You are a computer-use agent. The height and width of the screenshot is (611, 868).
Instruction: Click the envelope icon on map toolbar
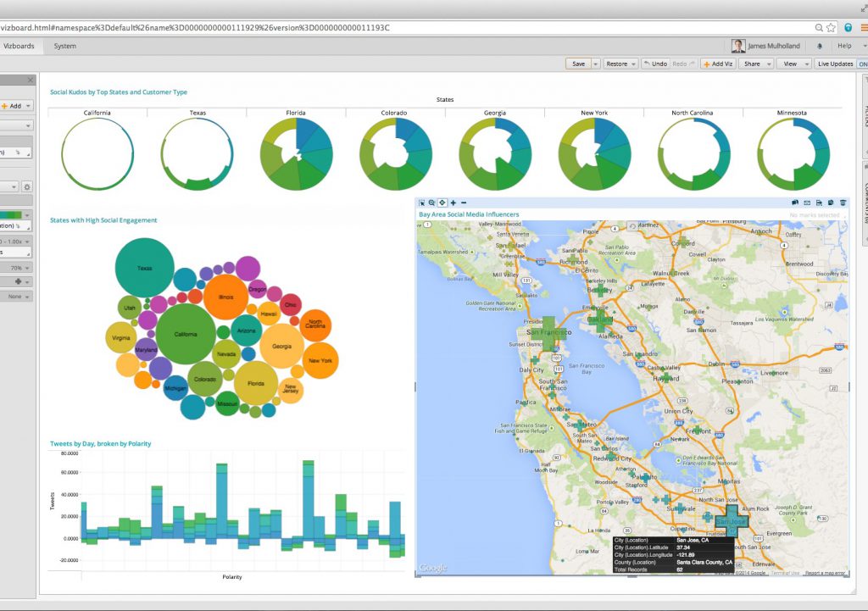(x=807, y=203)
